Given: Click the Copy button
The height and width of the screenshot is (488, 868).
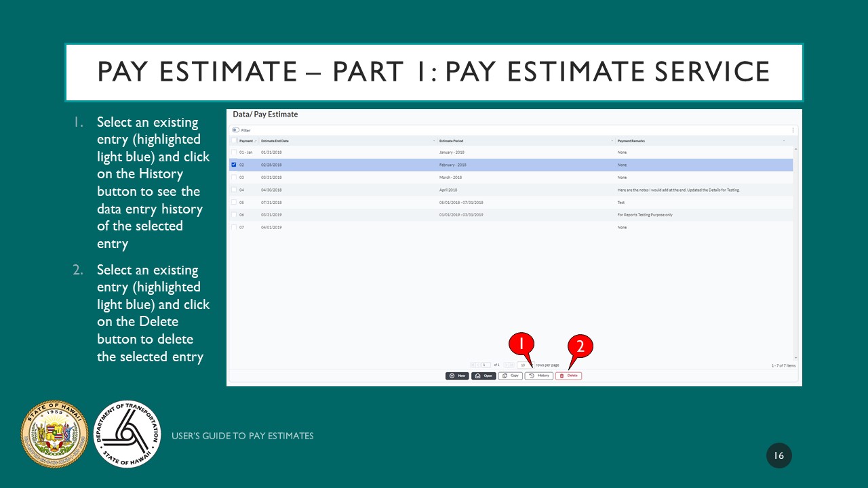Looking at the screenshot, I should 511,375.
